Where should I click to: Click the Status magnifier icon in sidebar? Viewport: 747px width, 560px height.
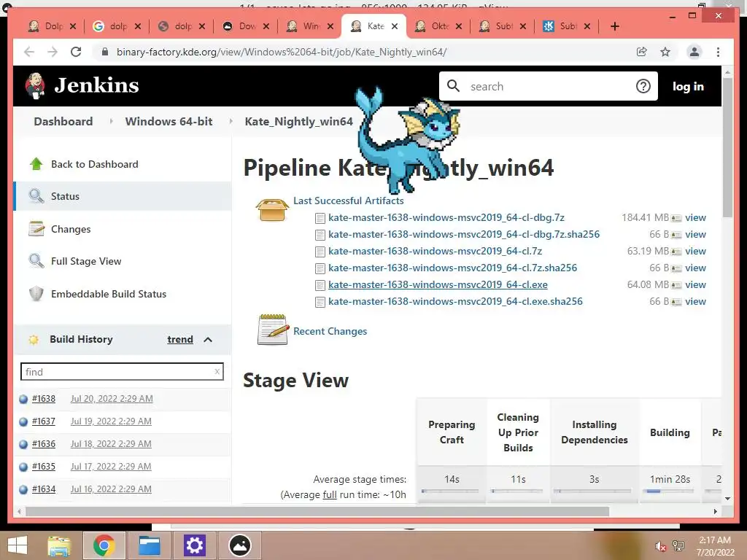click(x=36, y=196)
